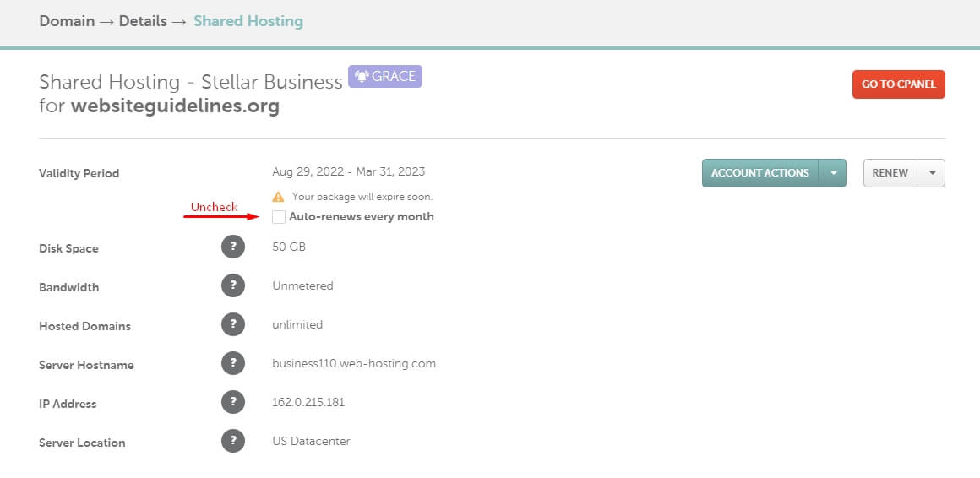
Task: Navigate to the Details breadcrumb
Action: (143, 21)
